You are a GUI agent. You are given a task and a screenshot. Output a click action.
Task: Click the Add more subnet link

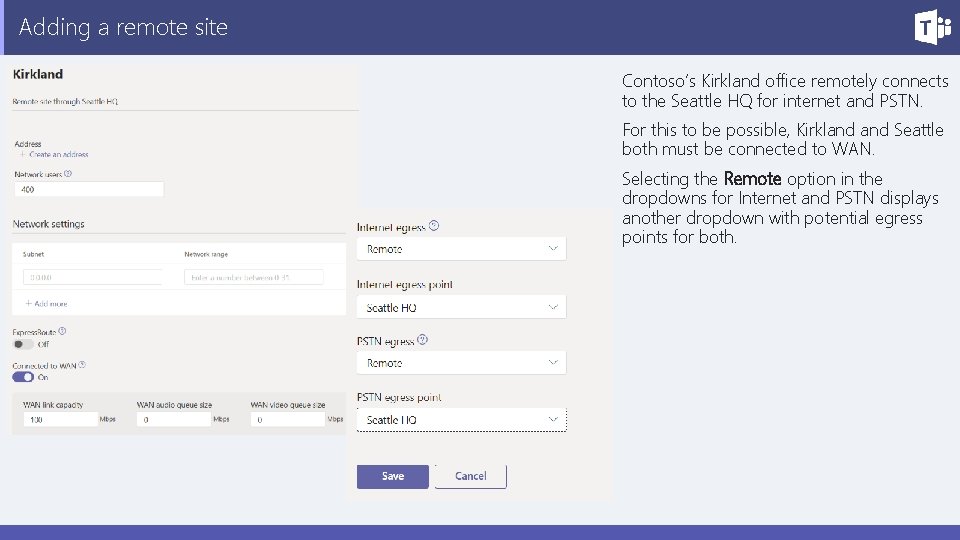47,303
